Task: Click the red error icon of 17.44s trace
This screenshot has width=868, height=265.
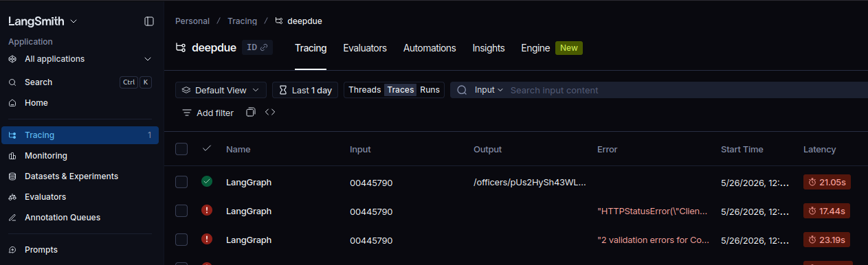Action: point(207,211)
